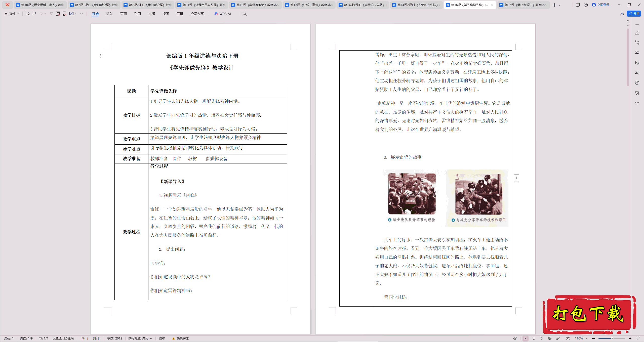Click the 分享 share button
The width and height of the screenshot is (644, 342).
coord(634,14)
